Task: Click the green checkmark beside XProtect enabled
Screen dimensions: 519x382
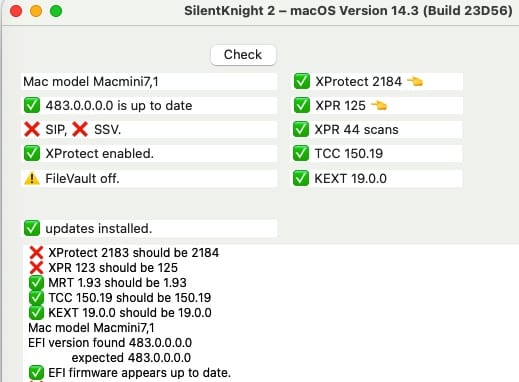Action: (32, 153)
